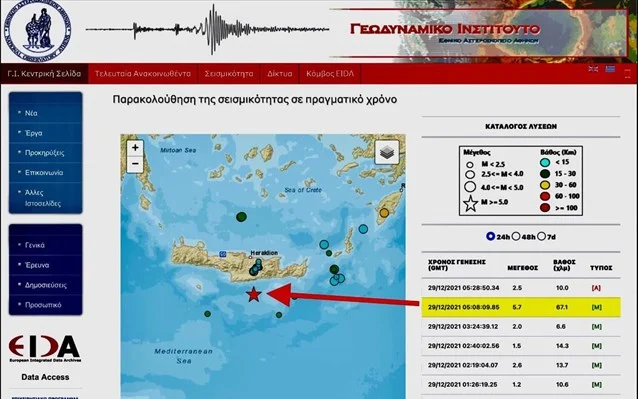Select the 48h time range
This screenshot has width=638, height=399.
[516, 236]
